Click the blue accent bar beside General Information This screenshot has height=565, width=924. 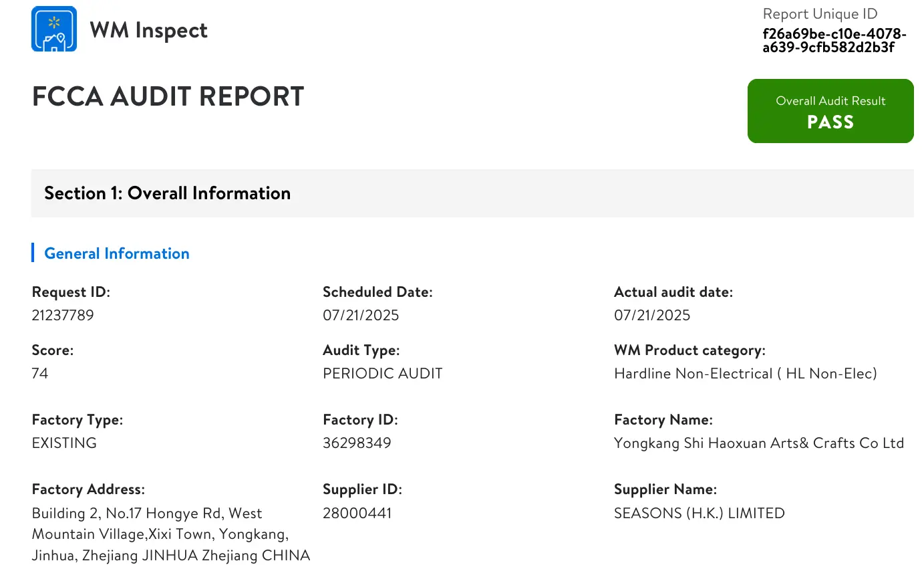(33, 252)
